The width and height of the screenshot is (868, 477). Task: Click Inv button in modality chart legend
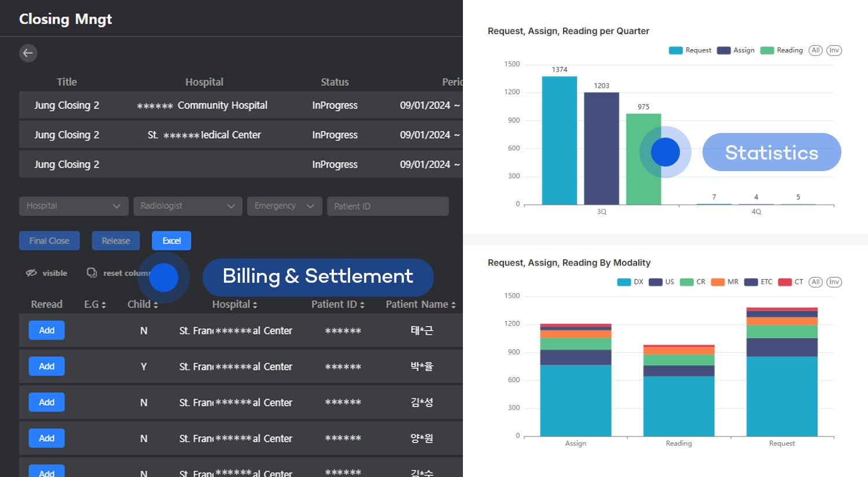point(834,282)
